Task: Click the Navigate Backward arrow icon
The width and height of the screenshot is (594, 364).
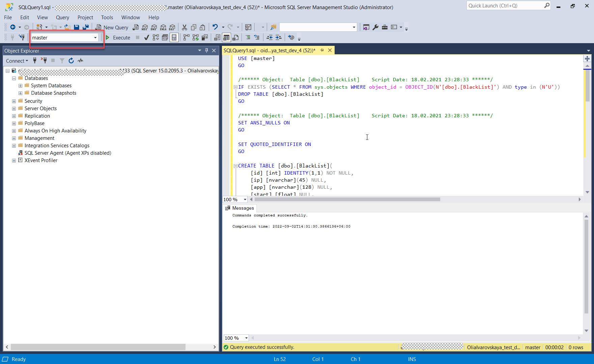Action: [x=12, y=27]
